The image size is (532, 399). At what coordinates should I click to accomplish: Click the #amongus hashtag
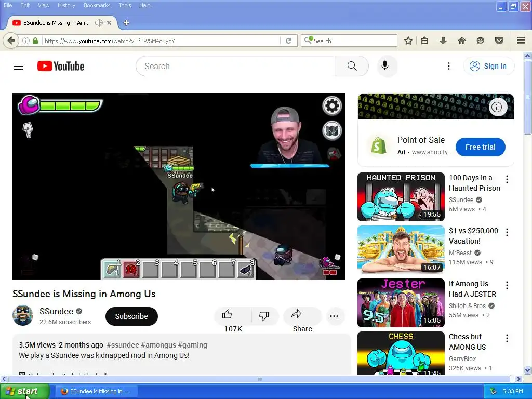pyautogui.click(x=158, y=345)
